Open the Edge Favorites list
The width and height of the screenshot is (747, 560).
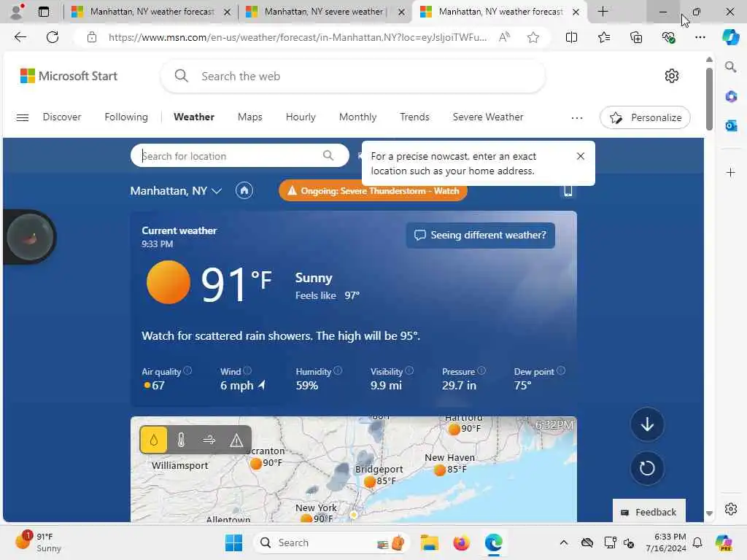tap(603, 37)
